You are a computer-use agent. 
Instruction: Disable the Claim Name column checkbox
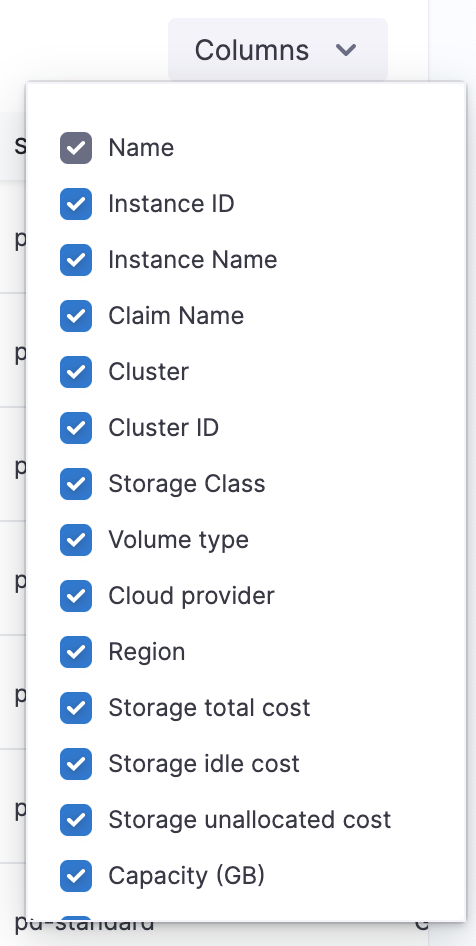coord(76,316)
